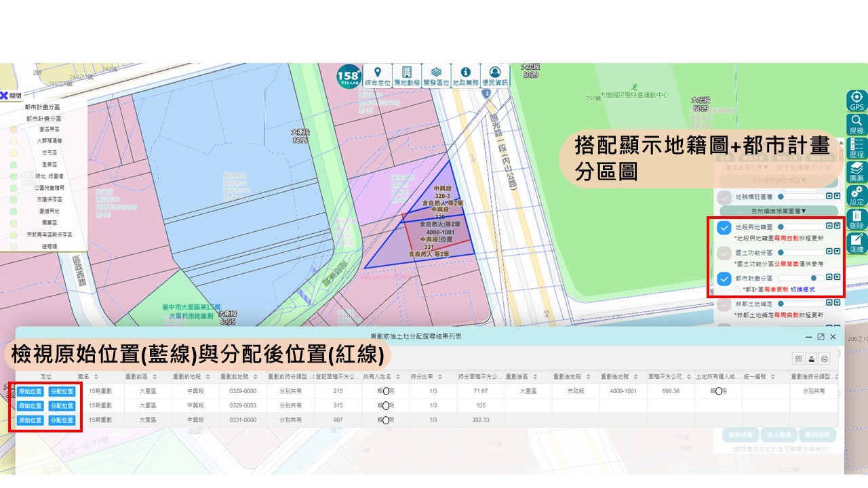Click the 4000-1001 cell
The image size is (868, 488).
tap(623, 391)
